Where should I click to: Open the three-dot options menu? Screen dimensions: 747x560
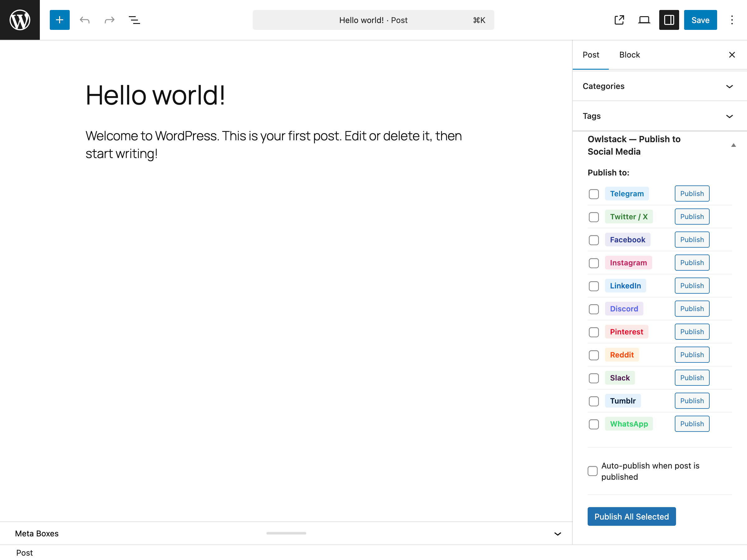731,20
